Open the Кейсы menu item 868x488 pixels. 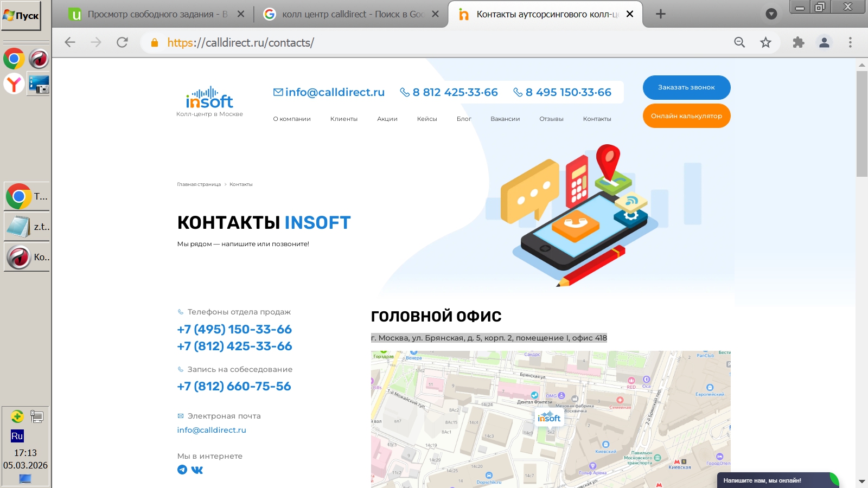(427, 119)
